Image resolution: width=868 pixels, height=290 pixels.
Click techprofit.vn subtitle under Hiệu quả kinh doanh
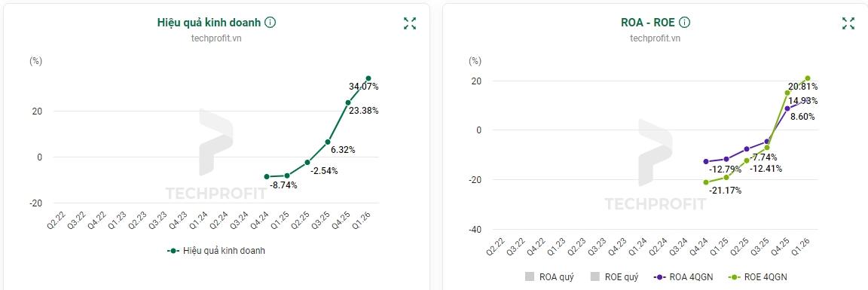click(216, 38)
